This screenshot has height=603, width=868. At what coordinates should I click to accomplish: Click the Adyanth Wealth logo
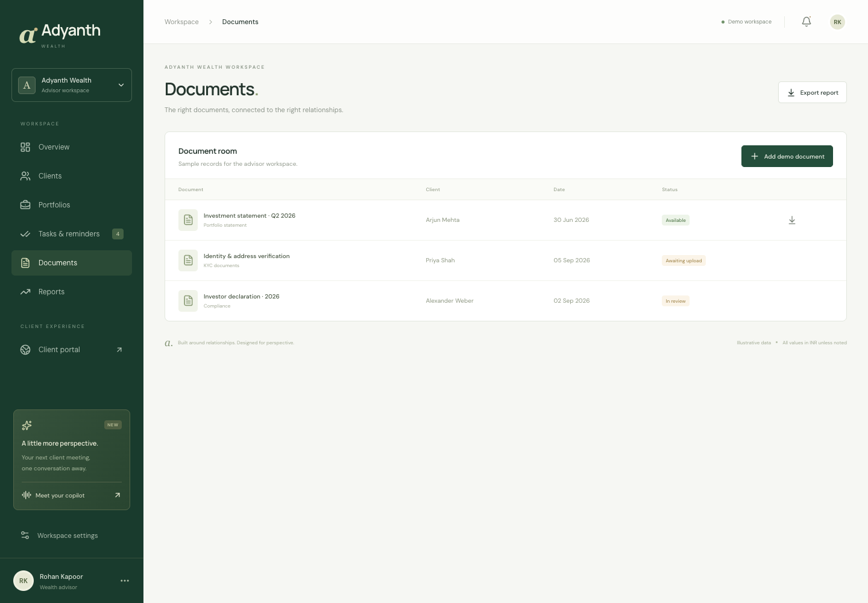pyautogui.click(x=60, y=35)
